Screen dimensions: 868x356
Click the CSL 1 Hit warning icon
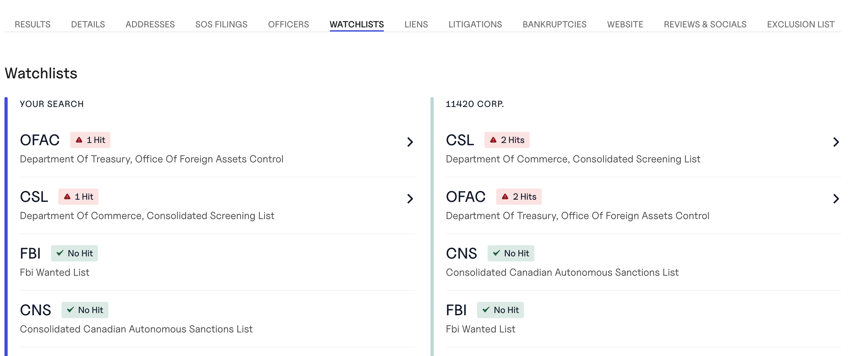(67, 196)
